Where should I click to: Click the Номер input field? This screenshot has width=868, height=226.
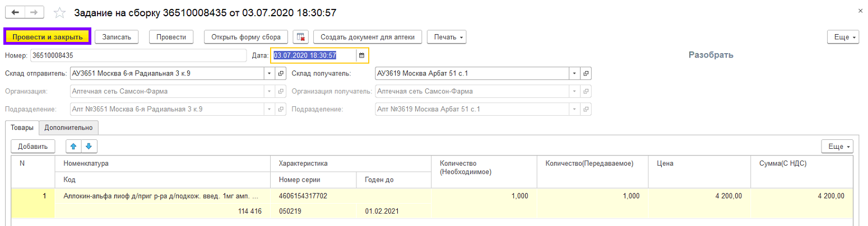pos(138,55)
